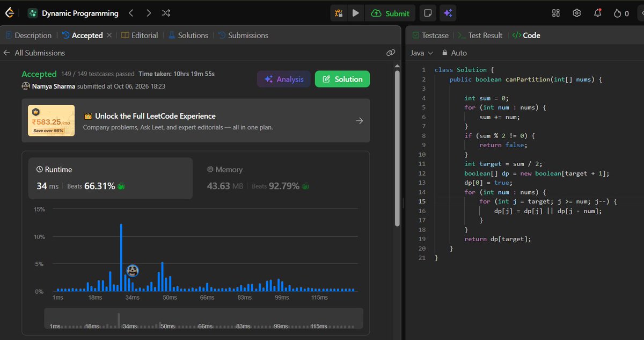Select the Runtime stats card
The image size is (644, 340).
pyautogui.click(x=110, y=178)
